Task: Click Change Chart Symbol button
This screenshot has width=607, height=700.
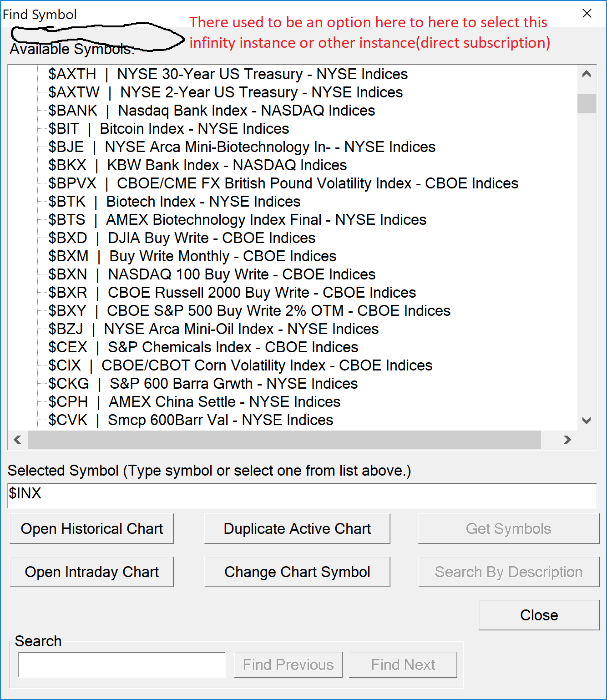Action: tap(297, 572)
